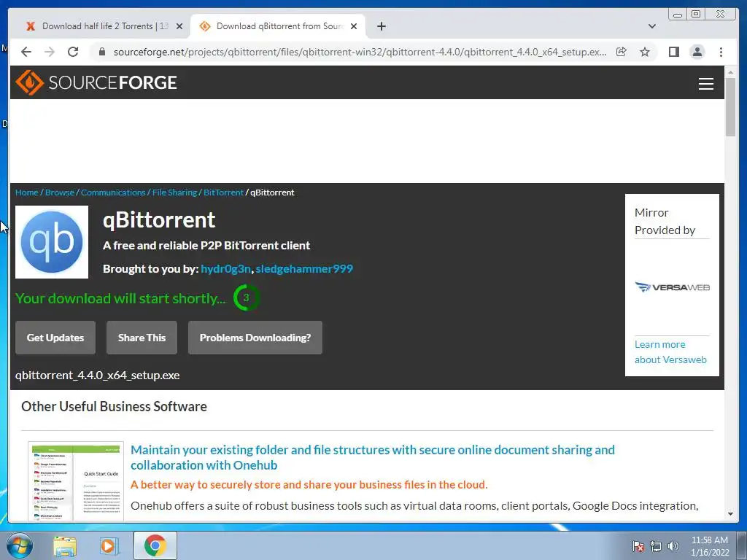The width and height of the screenshot is (747, 560).
Task: Click Learn more about Versaweb link
Action: (670, 352)
